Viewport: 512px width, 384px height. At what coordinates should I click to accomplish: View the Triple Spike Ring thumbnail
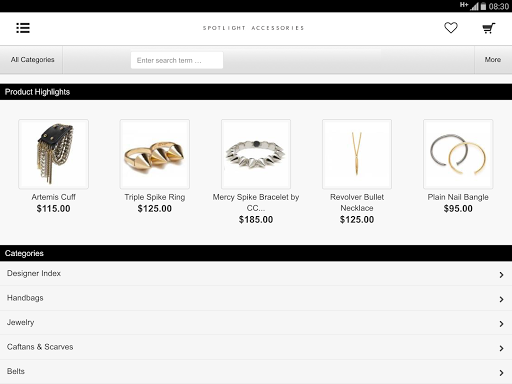[x=155, y=154]
